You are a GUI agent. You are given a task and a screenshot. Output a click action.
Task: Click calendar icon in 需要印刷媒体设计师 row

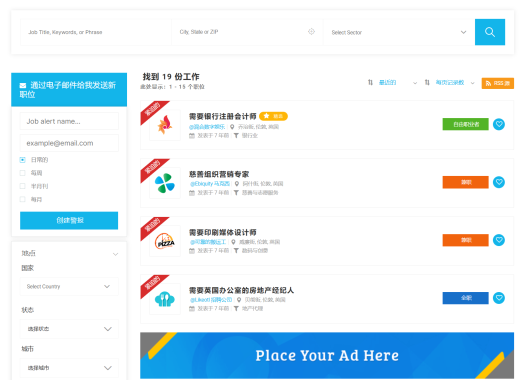tap(192, 251)
